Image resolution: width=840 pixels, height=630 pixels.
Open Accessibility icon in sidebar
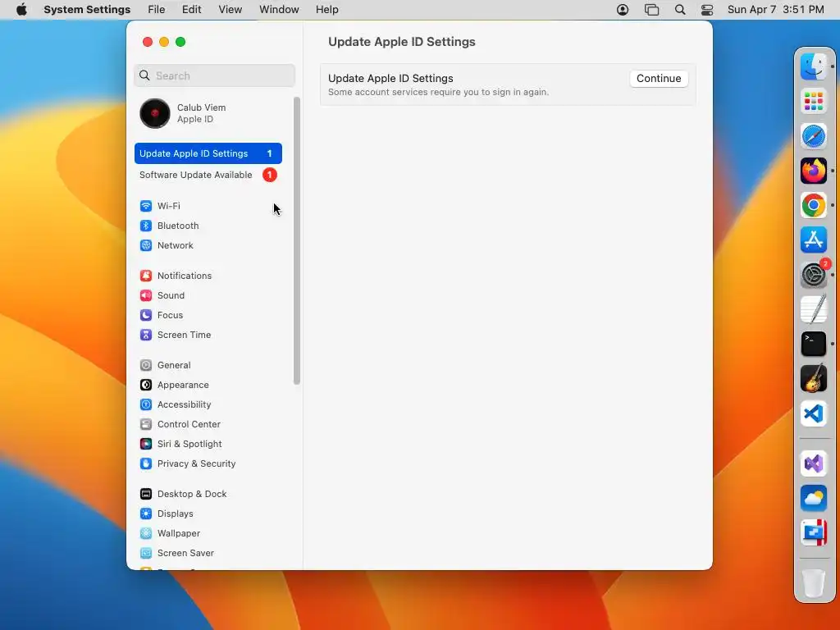(x=146, y=404)
